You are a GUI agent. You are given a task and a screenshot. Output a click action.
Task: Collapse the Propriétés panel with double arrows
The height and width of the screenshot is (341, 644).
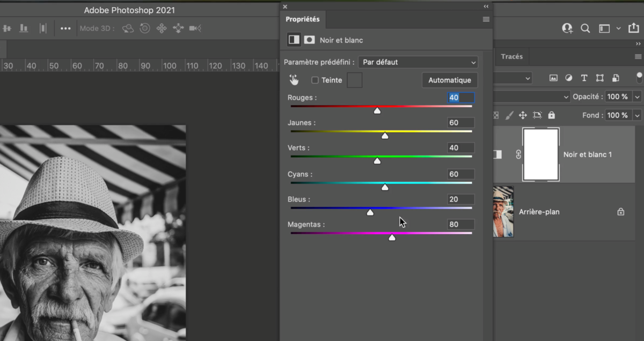click(486, 6)
